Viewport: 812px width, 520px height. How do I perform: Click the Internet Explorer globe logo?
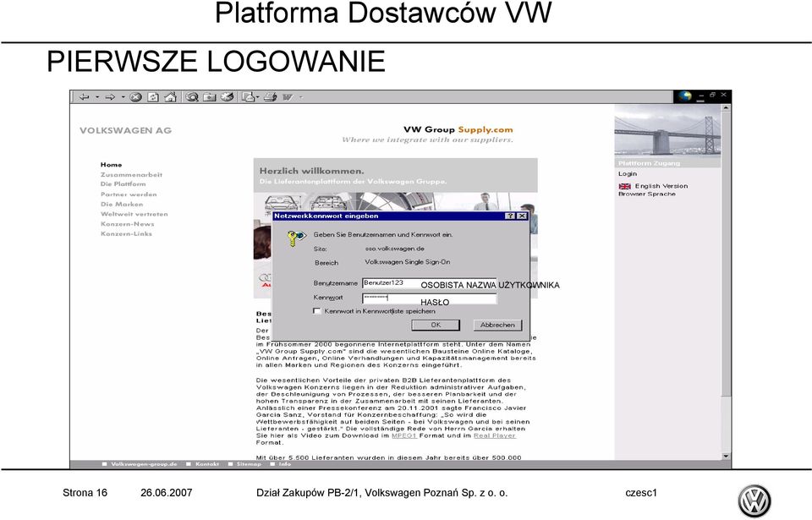pyautogui.click(x=685, y=96)
